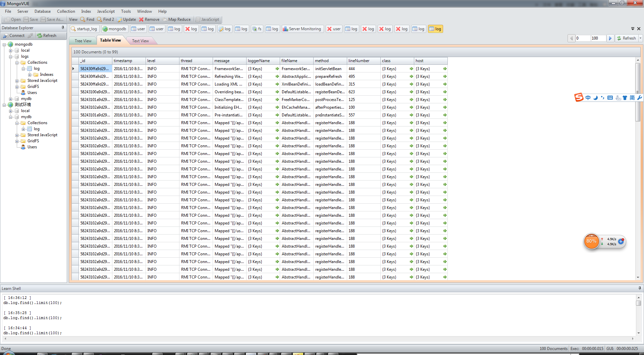The image size is (644, 355).
Task: Click the blue plus on the speed widget
Action: pyautogui.click(x=621, y=241)
